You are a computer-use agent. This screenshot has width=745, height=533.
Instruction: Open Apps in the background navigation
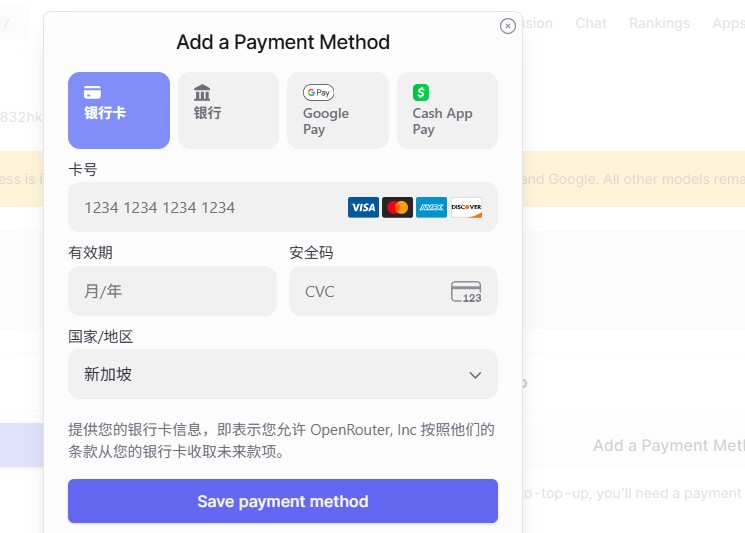click(728, 23)
